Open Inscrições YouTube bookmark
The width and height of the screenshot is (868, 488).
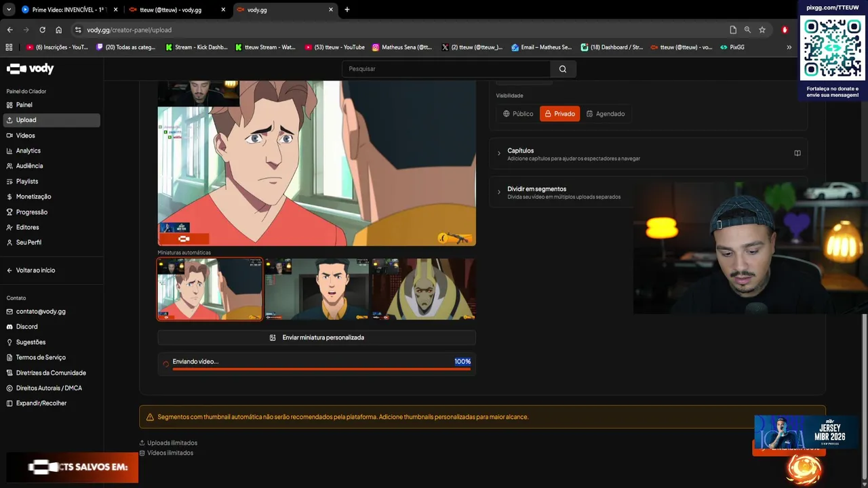pyautogui.click(x=57, y=47)
